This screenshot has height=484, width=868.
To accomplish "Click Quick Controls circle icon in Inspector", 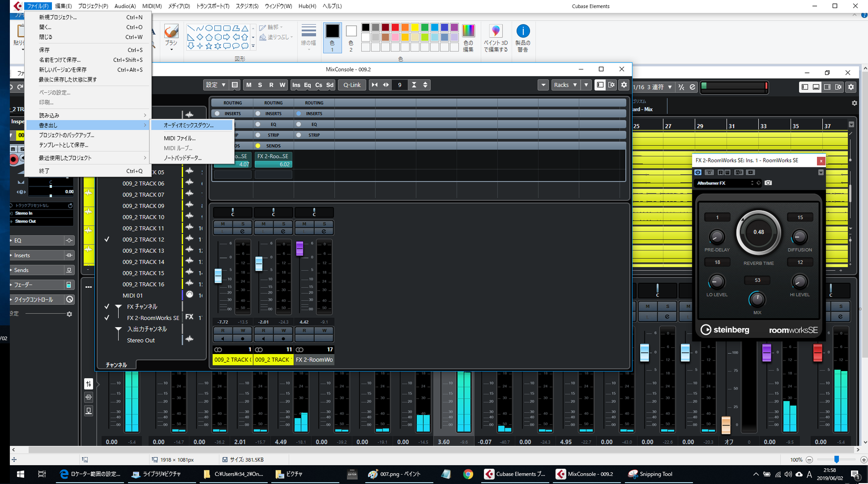I will (69, 300).
